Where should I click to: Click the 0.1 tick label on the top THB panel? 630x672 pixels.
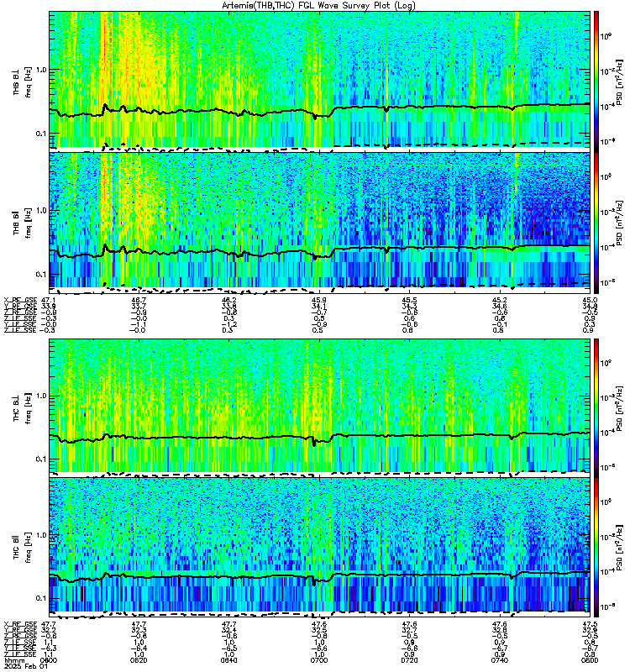coord(40,134)
